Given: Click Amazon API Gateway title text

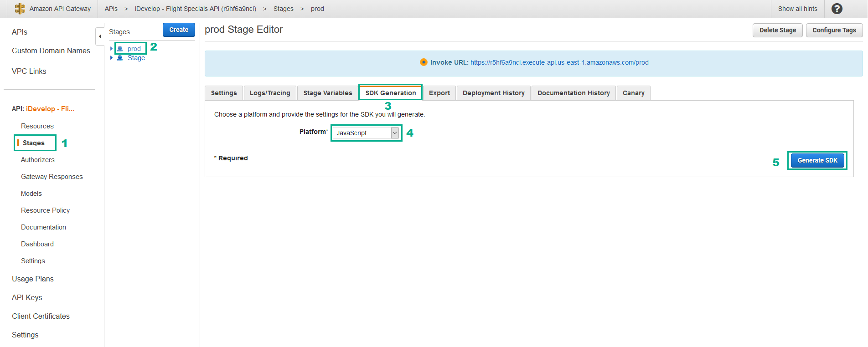Looking at the screenshot, I should pyautogui.click(x=60, y=9).
